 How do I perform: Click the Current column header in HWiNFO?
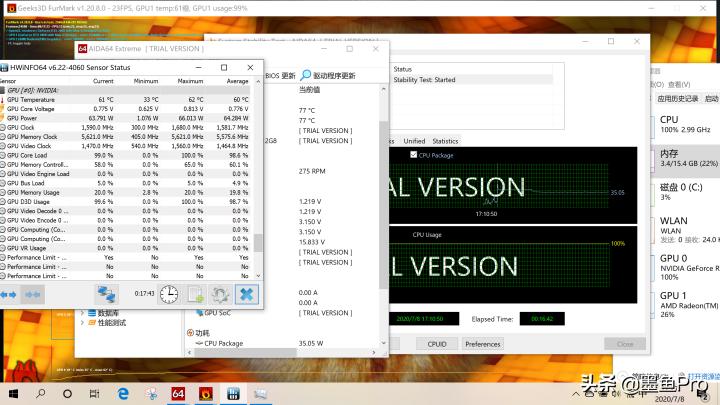point(103,81)
